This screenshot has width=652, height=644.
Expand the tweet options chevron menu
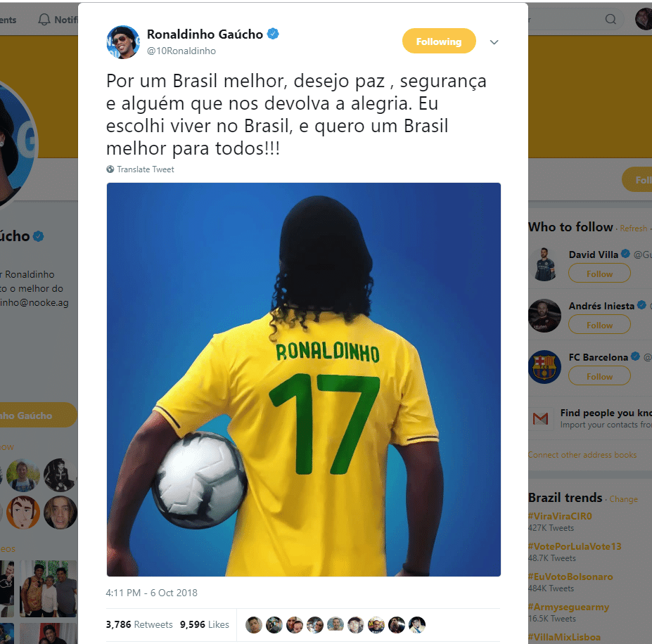[x=494, y=42]
